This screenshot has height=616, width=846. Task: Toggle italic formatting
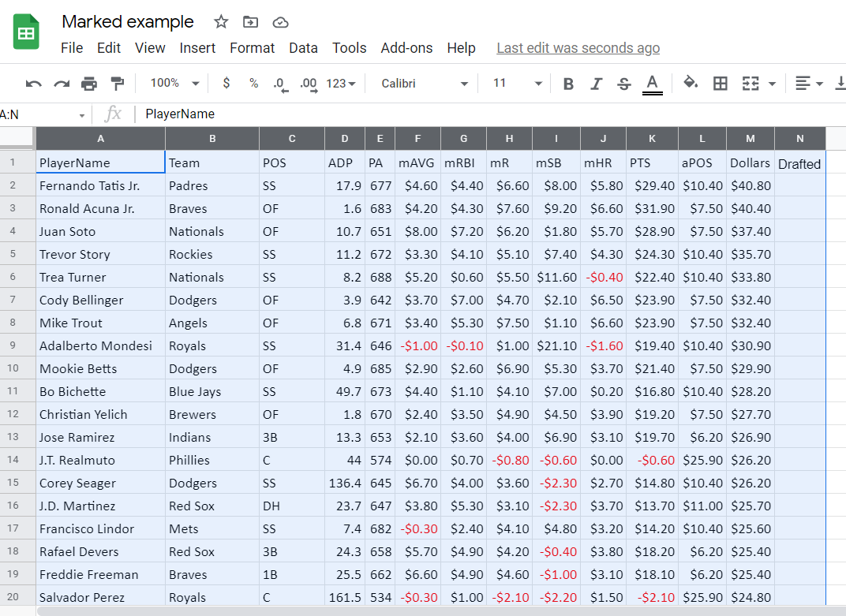click(x=596, y=83)
